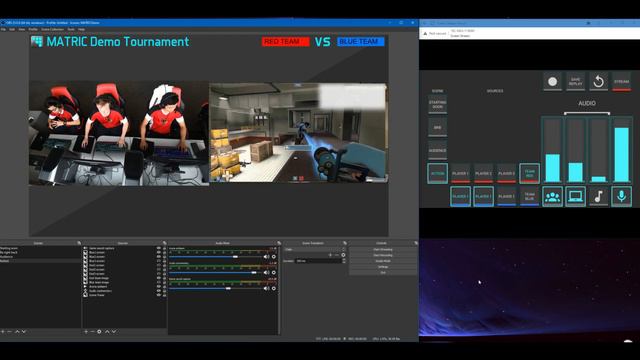Screen dimensions: 640x360
Task: Toggle the MATRIC music note icon
Action: [x=598, y=196]
